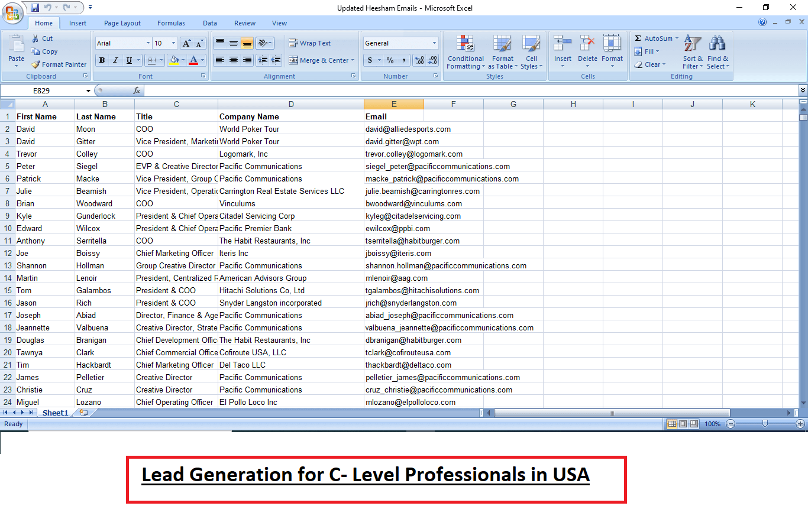Open the Arial font dropdown
This screenshot has height=532, width=808.
[x=148, y=43]
